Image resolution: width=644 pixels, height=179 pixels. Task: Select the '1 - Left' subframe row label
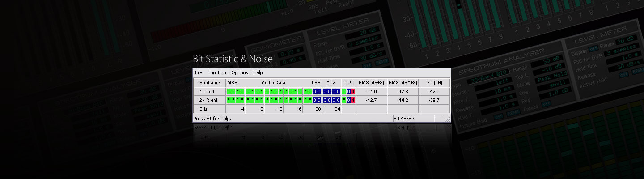click(x=210, y=92)
